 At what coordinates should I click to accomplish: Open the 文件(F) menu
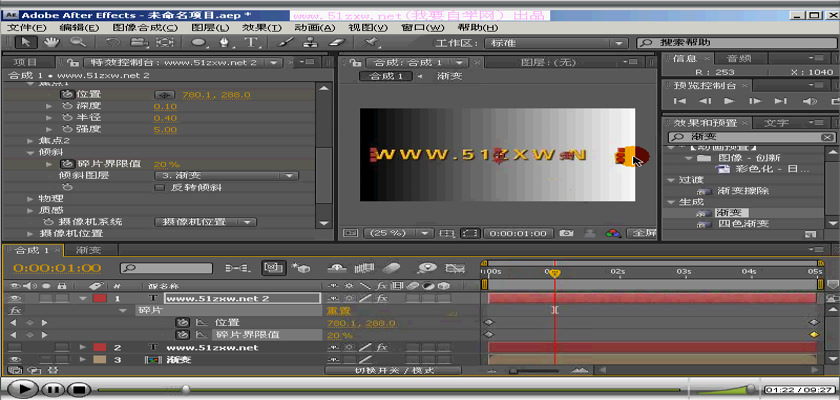tap(27, 28)
